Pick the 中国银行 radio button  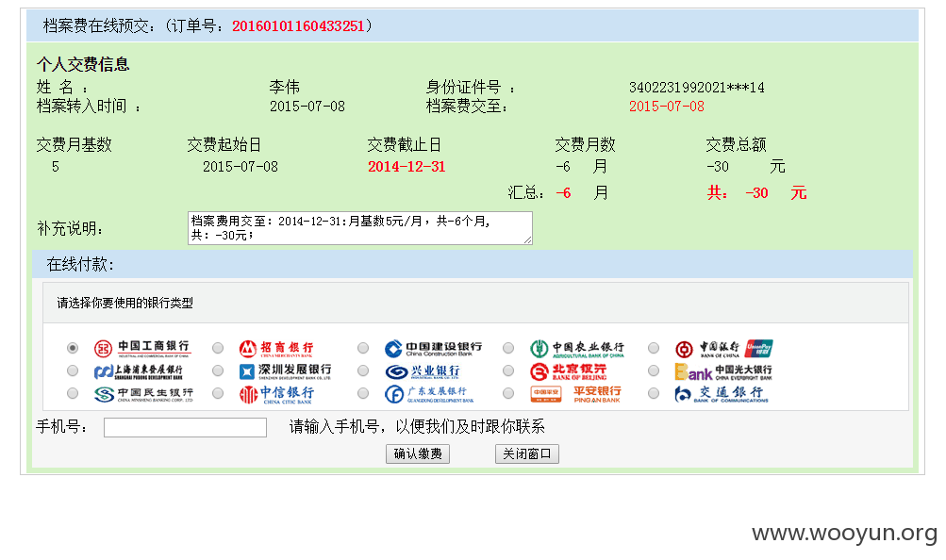coord(654,348)
